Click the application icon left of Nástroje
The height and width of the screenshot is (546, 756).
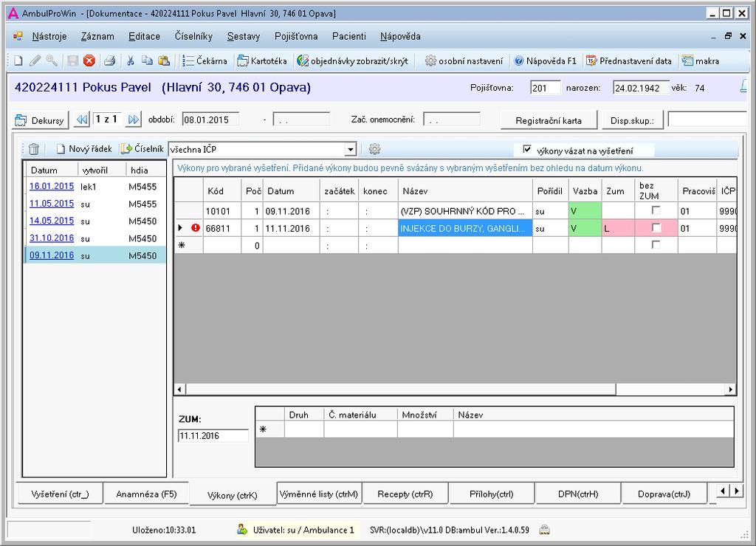[x=18, y=36]
